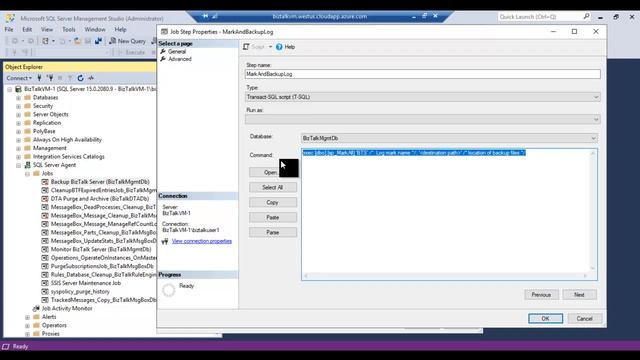
Task: Collapse the BizTalkVM-1 server node
Action: (x=10, y=89)
